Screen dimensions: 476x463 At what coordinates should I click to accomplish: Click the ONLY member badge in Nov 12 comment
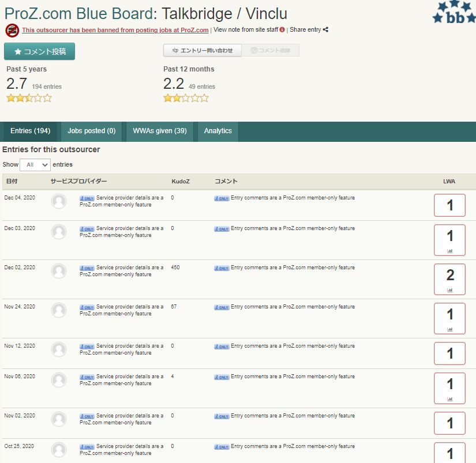[222, 347]
